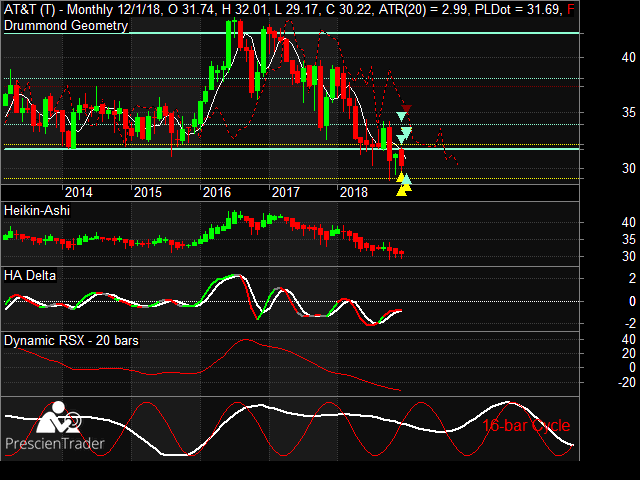Click the PLDot = 31.69 value in header
The width and height of the screenshot is (640, 480).
click(517, 9)
